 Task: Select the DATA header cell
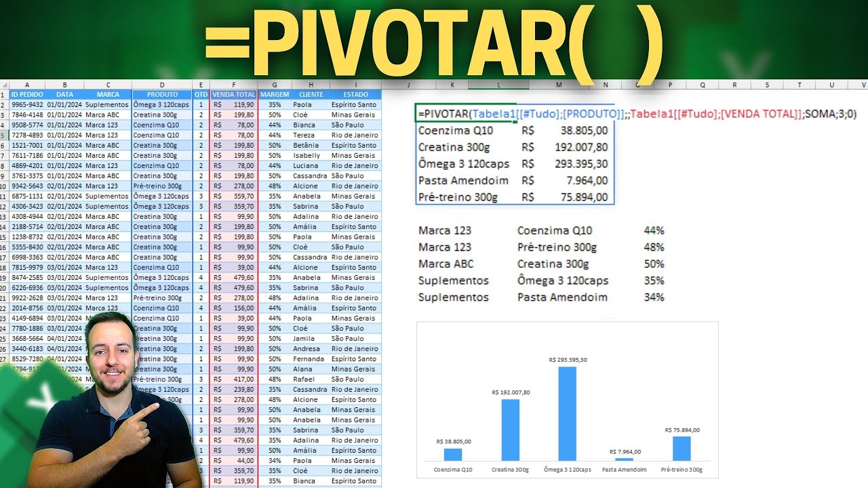coord(64,95)
